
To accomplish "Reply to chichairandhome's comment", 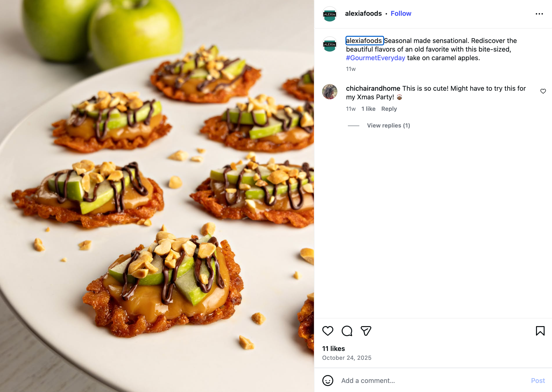I will tap(389, 109).
